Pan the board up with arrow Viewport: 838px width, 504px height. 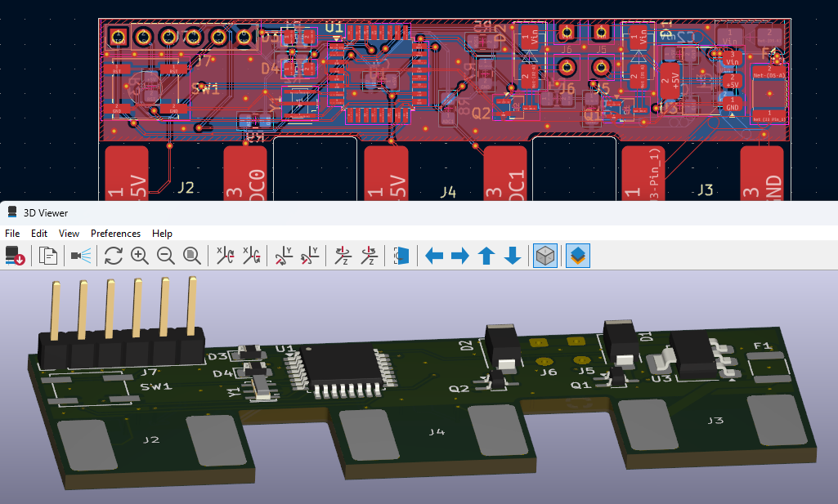pyautogui.click(x=486, y=256)
